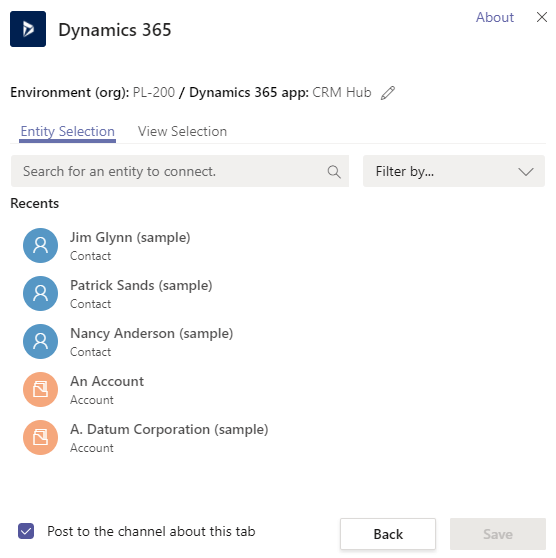Viewport: 556px width, 558px height.
Task: Click the Back button
Action: pyautogui.click(x=388, y=534)
